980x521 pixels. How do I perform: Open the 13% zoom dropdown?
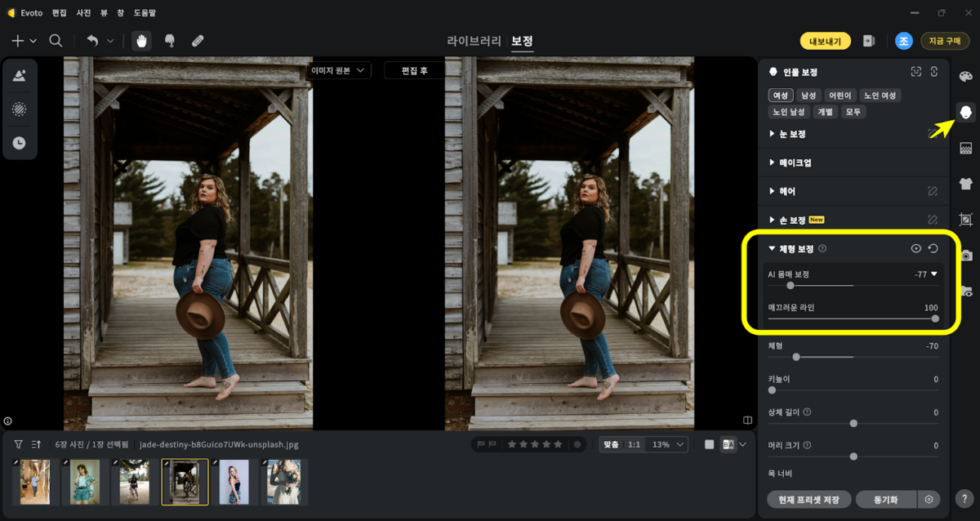click(x=669, y=444)
